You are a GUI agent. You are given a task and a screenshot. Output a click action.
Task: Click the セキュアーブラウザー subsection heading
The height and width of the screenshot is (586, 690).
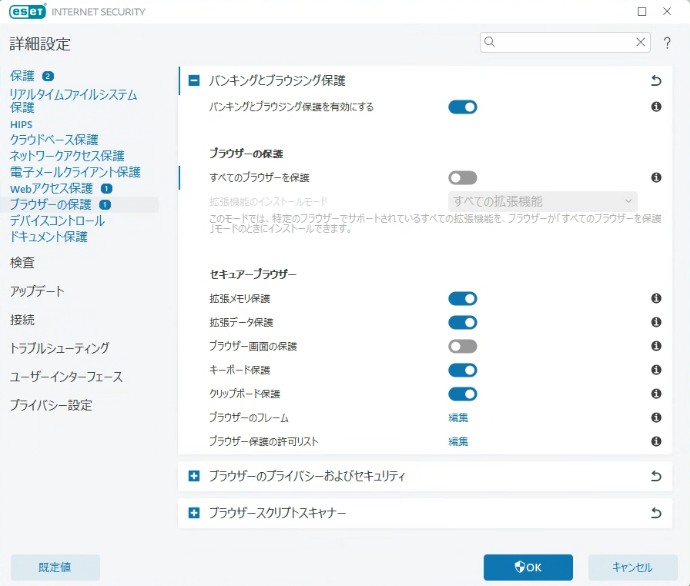(x=253, y=275)
